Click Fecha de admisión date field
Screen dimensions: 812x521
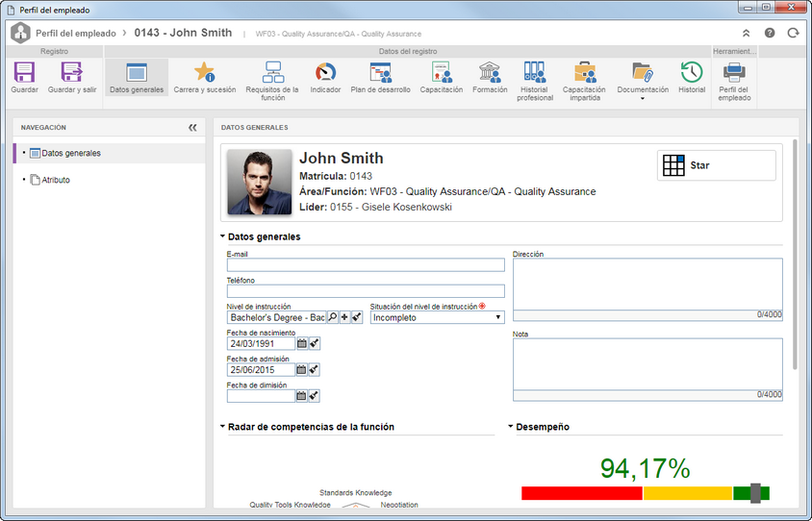coord(261,370)
